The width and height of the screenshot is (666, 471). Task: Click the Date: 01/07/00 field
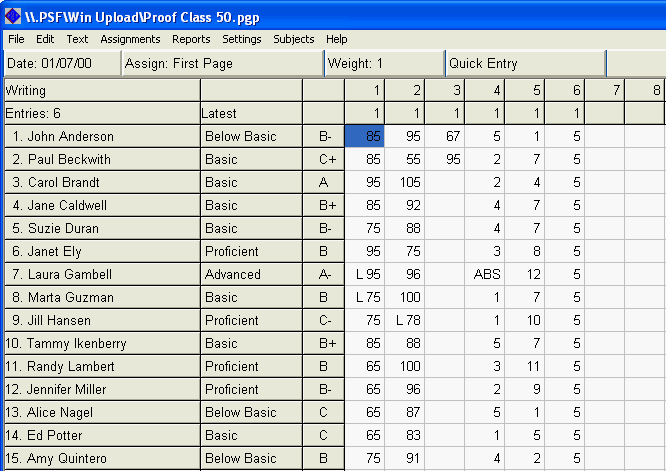(62, 63)
